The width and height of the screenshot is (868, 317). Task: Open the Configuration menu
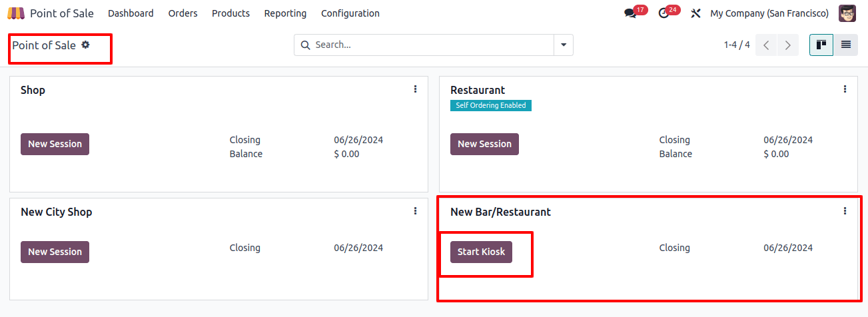(x=350, y=13)
